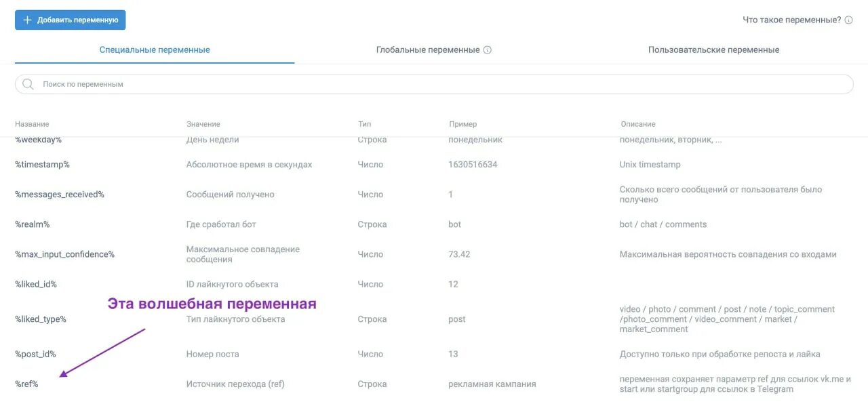Click the info icon on 'Глобальные переменные' tab
Viewport: 868px width, 406px height.
click(x=488, y=49)
